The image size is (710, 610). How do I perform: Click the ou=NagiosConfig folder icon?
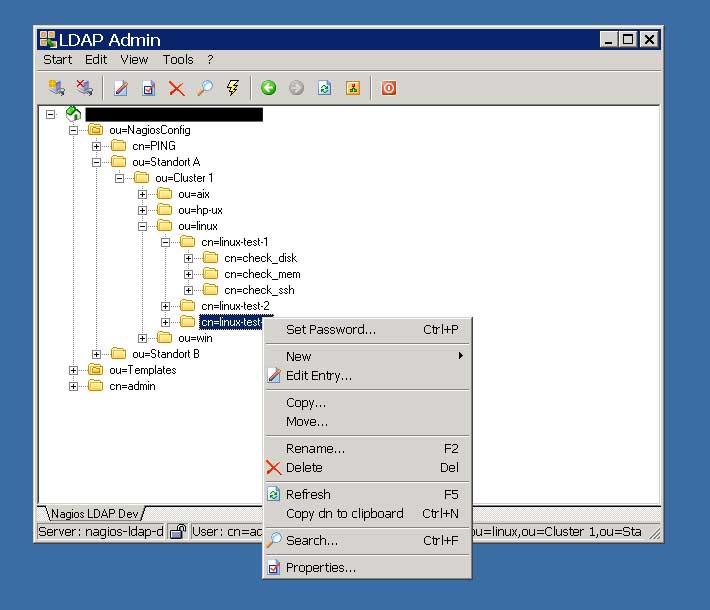[96, 130]
